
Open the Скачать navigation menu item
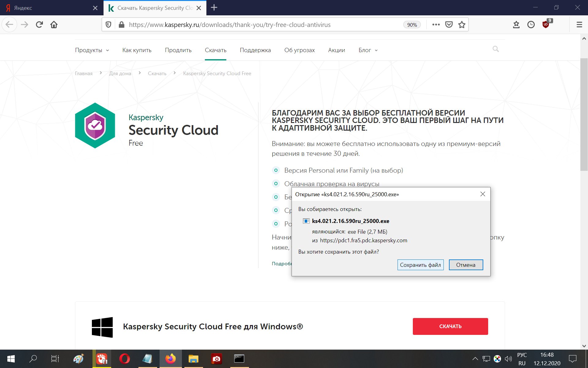tap(216, 50)
